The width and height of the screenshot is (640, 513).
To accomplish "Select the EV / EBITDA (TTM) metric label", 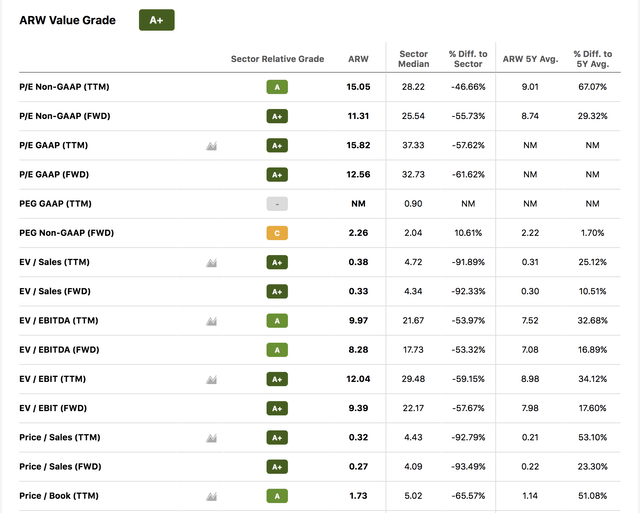I will coord(59,321).
